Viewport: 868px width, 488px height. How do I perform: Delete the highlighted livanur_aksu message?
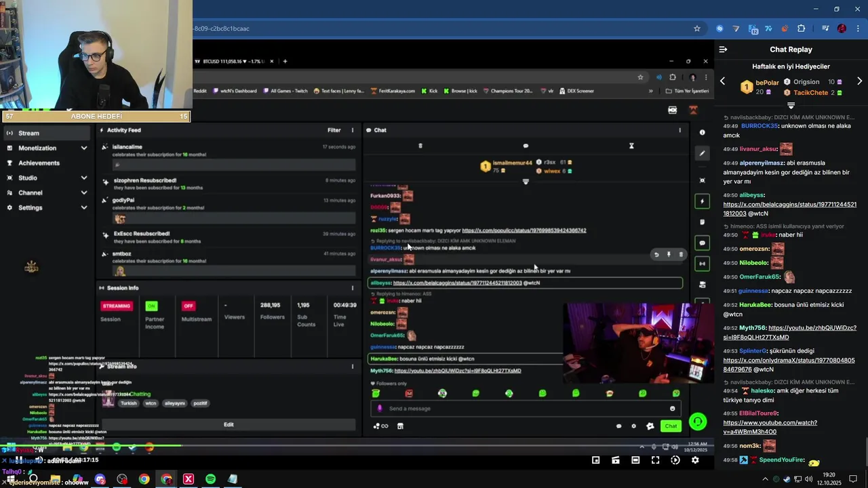point(681,255)
